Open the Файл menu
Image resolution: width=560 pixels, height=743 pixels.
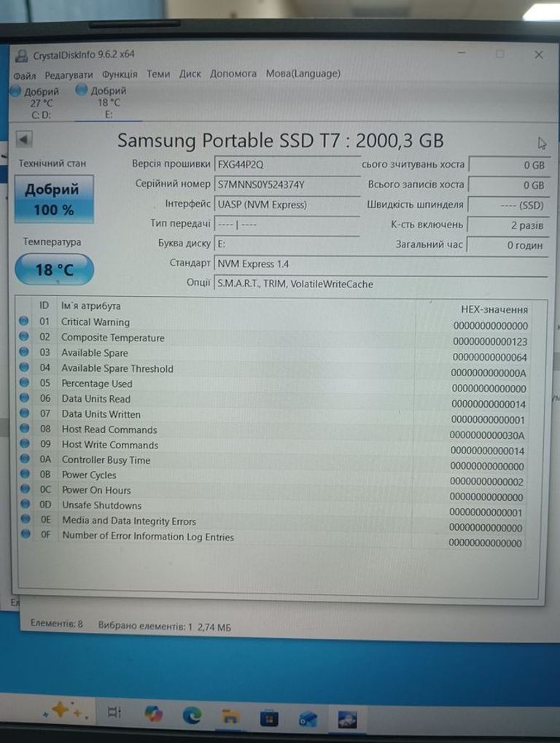(x=24, y=76)
